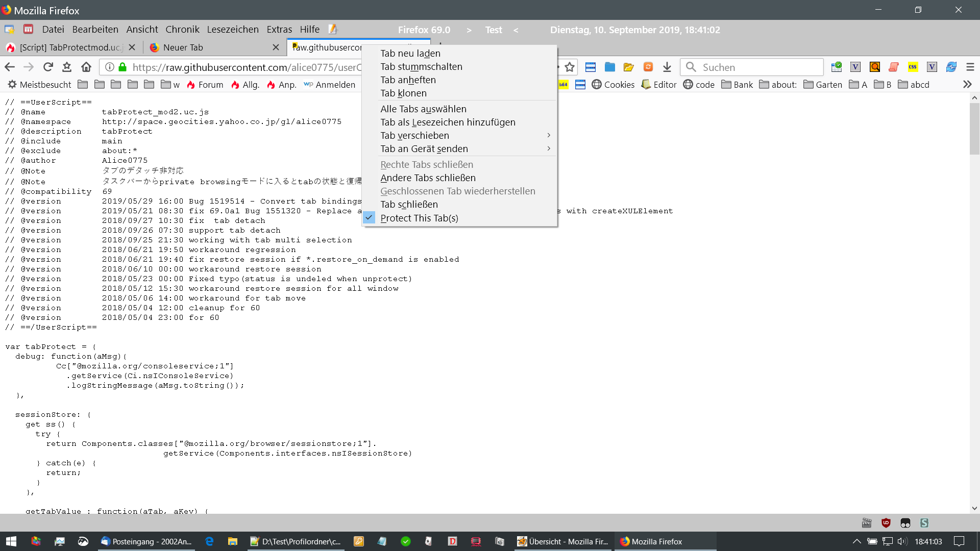Screen dimensions: 980x551
Task: Open the Downloads arrow icon
Action: (x=667, y=67)
